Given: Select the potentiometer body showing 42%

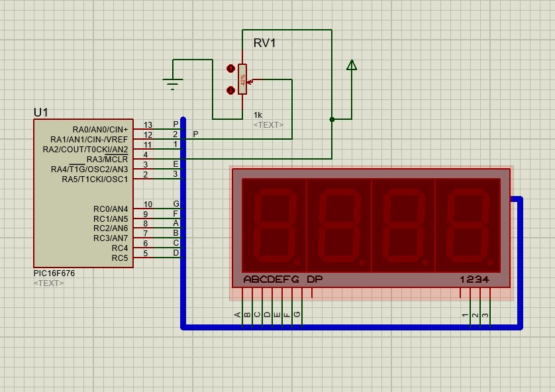Looking at the screenshot, I should point(242,79).
